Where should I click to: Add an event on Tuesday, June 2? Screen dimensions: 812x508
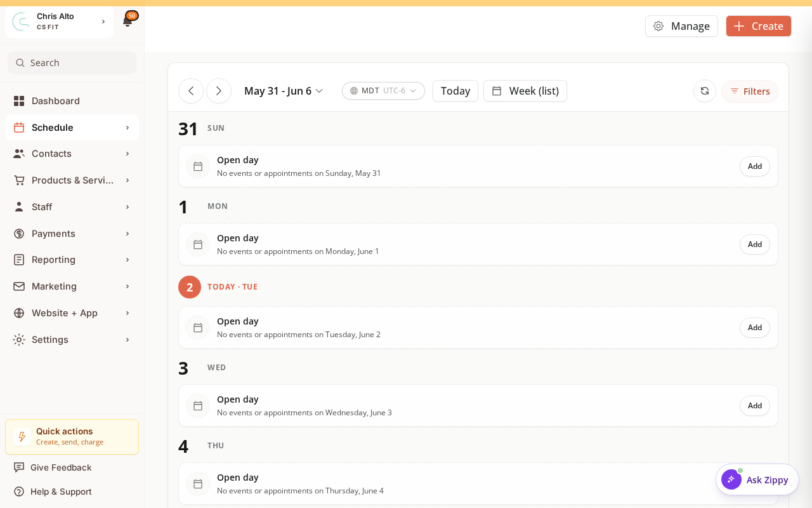(x=755, y=328)
